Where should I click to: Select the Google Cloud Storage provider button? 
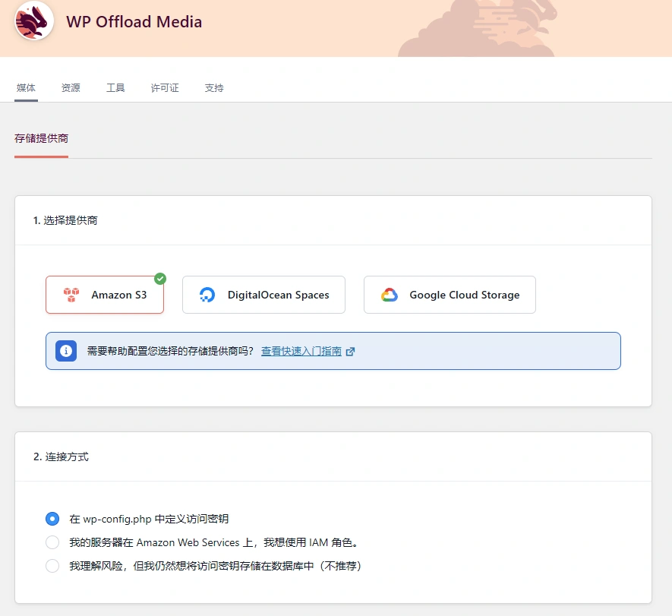point(449,294)
